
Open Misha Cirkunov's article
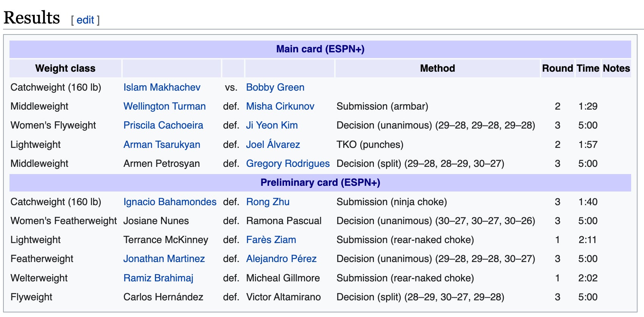tap(280, 107)
